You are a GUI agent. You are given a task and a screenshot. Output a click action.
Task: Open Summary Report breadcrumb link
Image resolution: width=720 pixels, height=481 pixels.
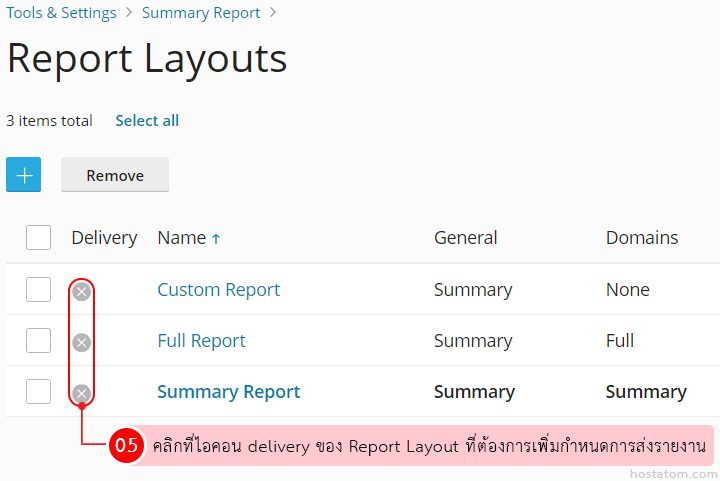click(x=201, y=13)
